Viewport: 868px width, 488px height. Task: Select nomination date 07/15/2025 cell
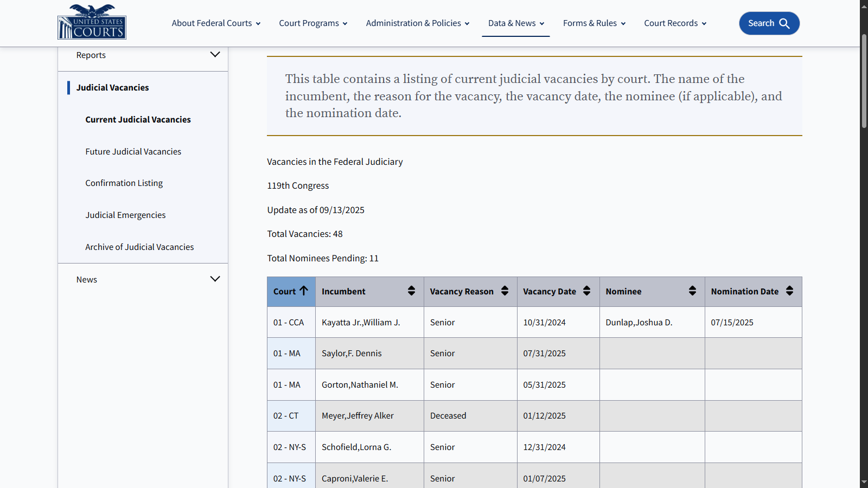[753, 323]
